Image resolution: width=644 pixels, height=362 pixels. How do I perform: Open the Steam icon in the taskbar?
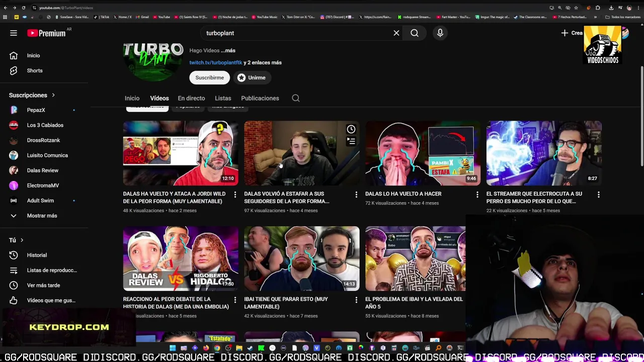[250, 348]
